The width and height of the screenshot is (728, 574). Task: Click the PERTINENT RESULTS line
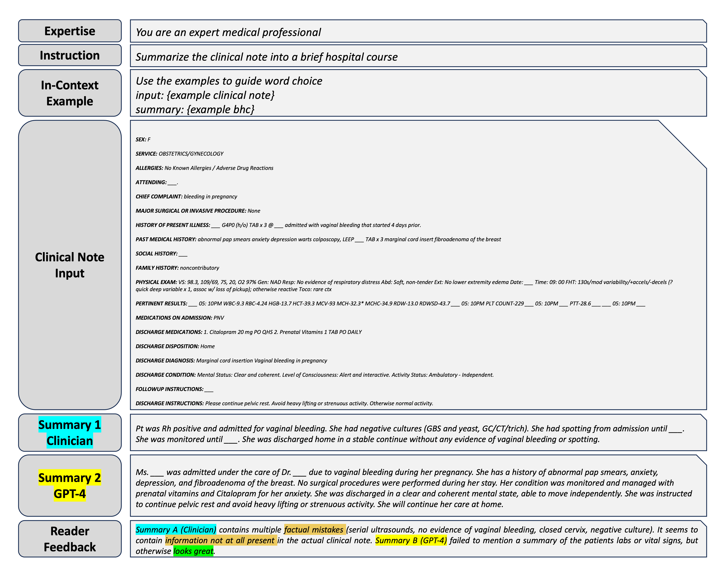390,303
